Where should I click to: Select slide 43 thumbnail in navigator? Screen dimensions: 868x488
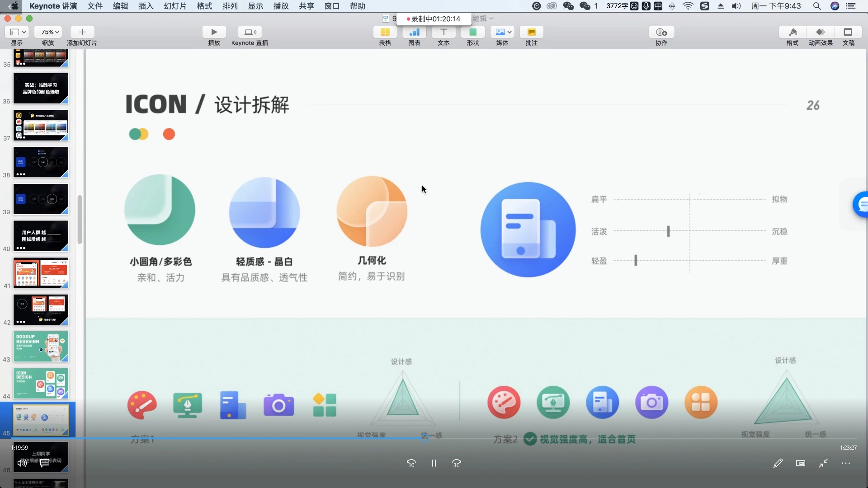pyautogui.click(x=41, y=346)
